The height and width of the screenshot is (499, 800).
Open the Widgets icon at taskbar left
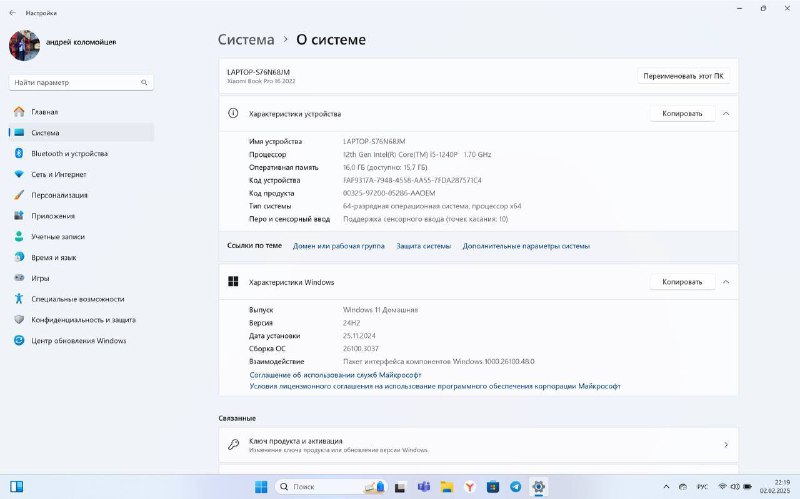click(x=16, y=486)
